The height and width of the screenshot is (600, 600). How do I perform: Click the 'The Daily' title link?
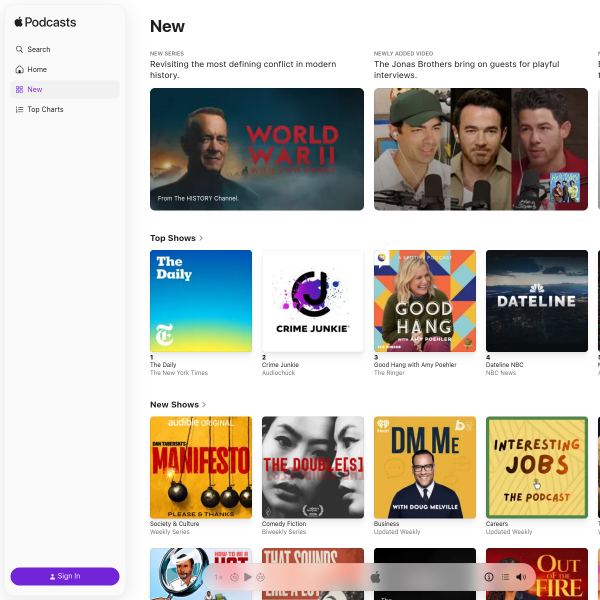pyautogui.click(x=163, y=365)
